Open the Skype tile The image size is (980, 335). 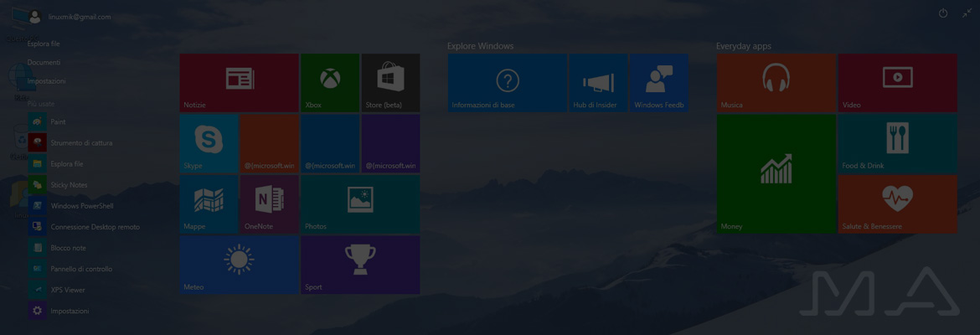[x=209, y=143]
